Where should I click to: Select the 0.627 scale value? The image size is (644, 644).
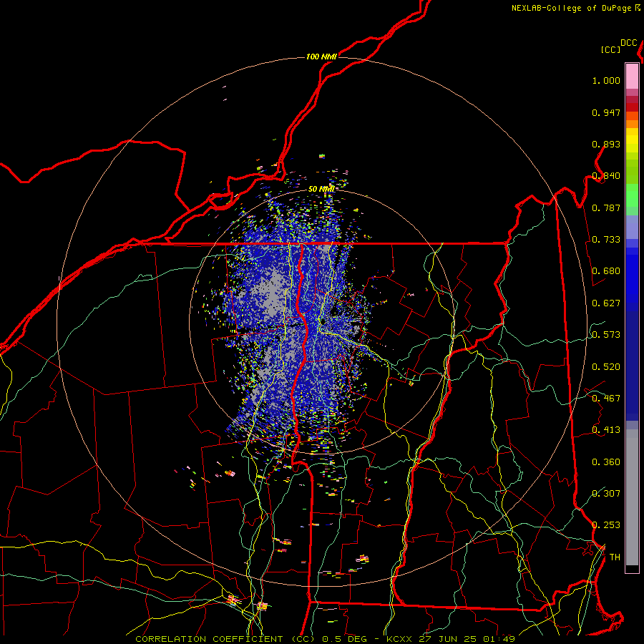606,303
